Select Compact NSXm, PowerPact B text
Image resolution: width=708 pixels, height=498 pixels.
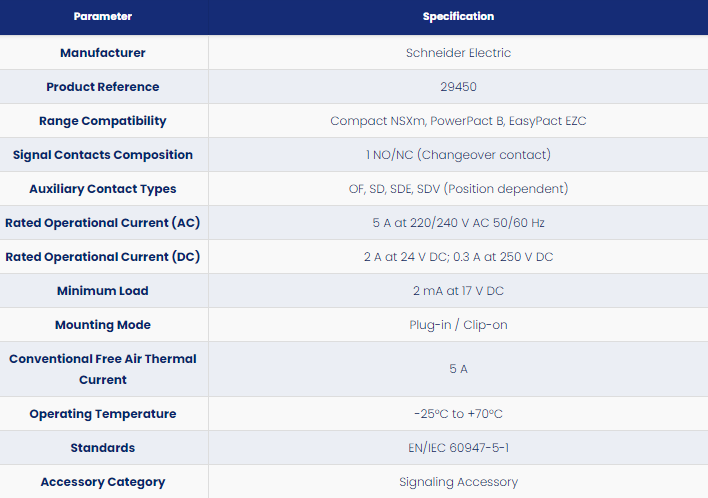pos(417,121)
